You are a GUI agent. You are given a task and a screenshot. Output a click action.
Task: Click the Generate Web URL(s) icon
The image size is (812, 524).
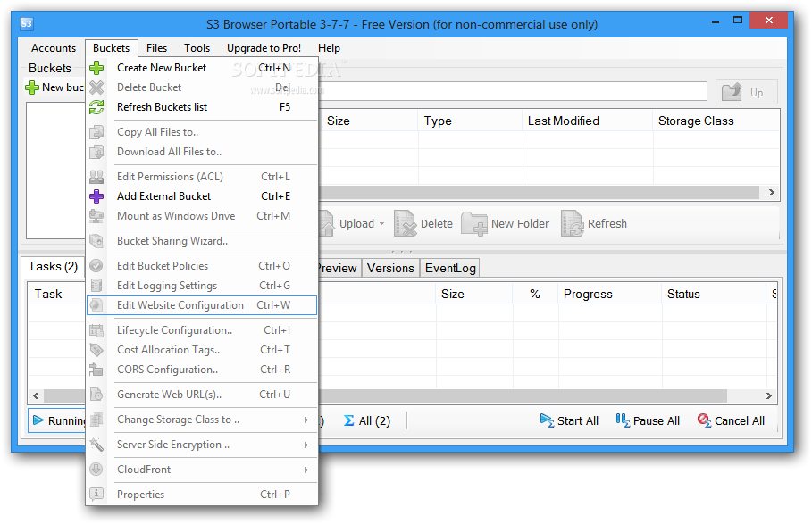[96, 395]
